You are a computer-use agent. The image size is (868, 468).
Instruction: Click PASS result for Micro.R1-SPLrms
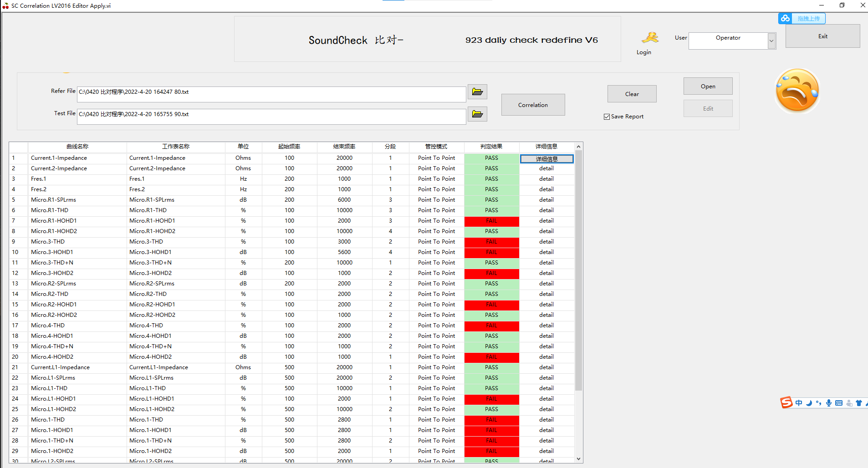point(491,200)
